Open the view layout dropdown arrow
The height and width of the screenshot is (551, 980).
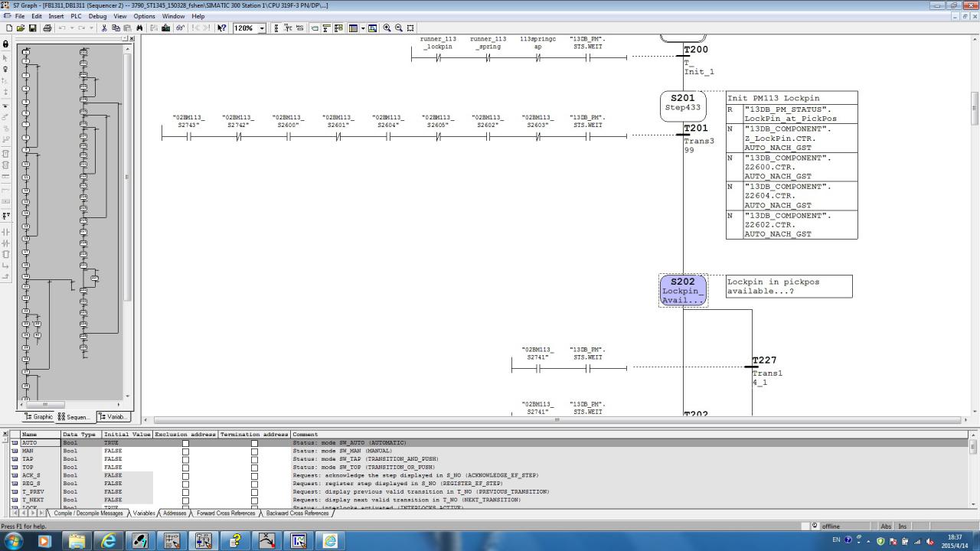[361, 28]
